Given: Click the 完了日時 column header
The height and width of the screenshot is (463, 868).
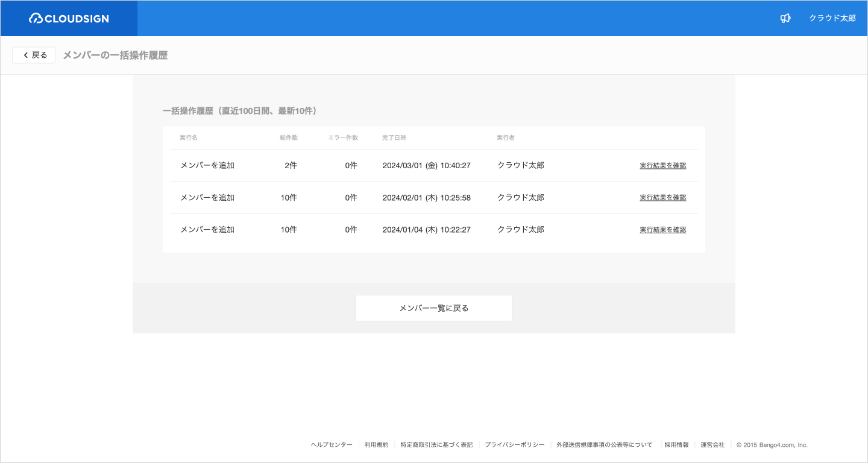Looking at the screenshot, I should [x=394, y=138].
